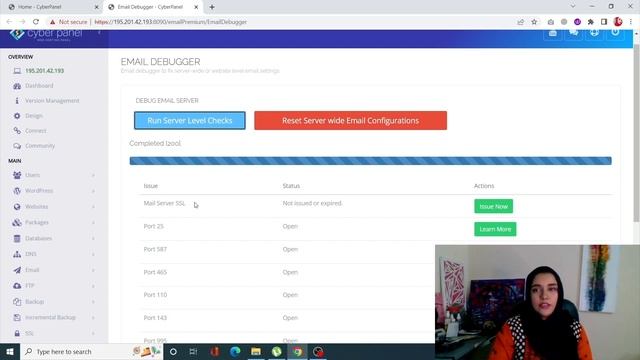Click the Packages icon in sidebar
Image resolution: width=640 pixels, height=360 pixels.
click(17, 222)
